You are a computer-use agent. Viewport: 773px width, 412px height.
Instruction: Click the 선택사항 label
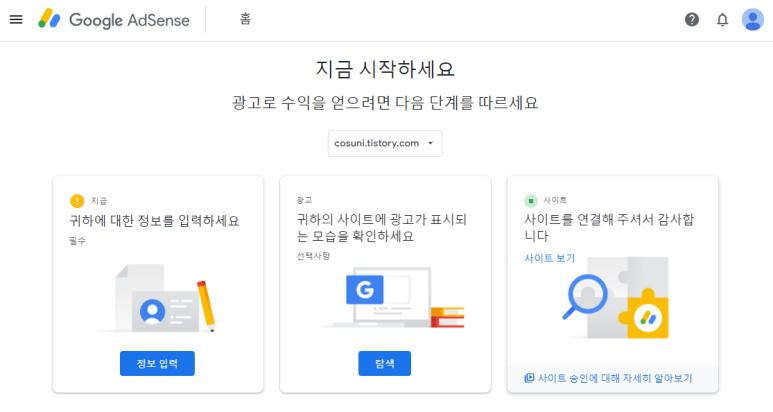pos(313,256)
